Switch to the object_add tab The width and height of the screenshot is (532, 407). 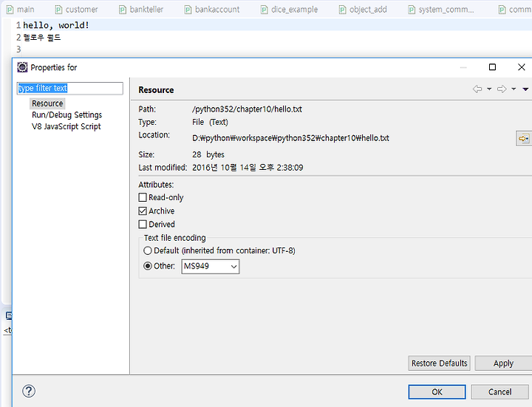[x=363, y=10]
